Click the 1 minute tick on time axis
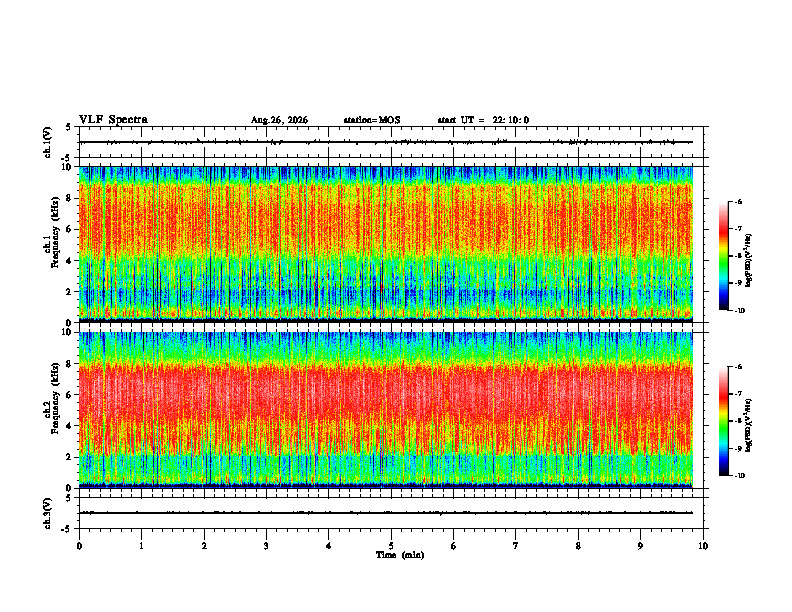Screen dimensions: 792x612 (x=141, y=546)
